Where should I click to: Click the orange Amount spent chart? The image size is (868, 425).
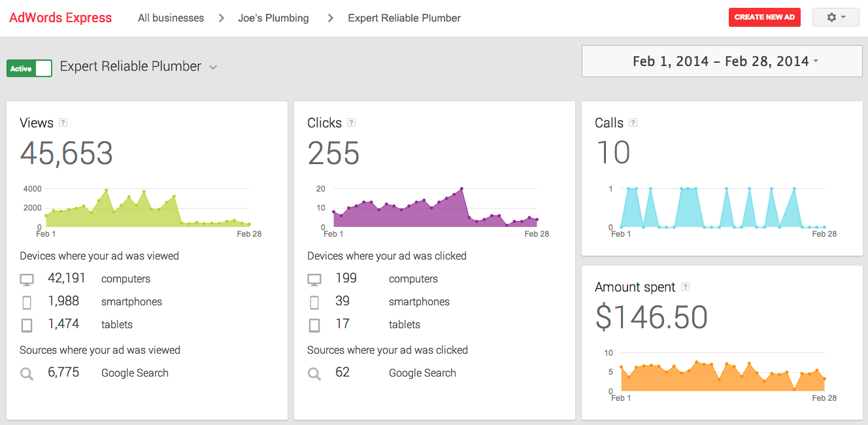(x=722, y=376)
